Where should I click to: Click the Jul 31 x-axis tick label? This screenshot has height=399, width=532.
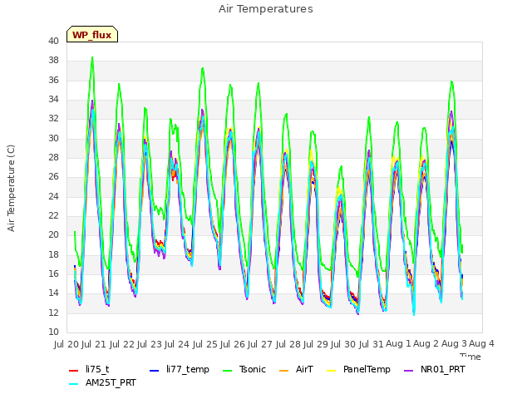tap(371, 344)
